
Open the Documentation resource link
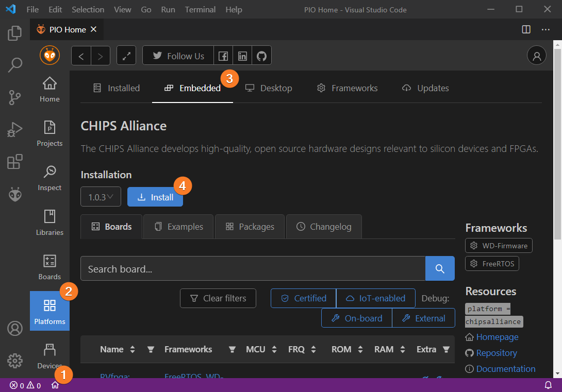(x=505, y=369)
